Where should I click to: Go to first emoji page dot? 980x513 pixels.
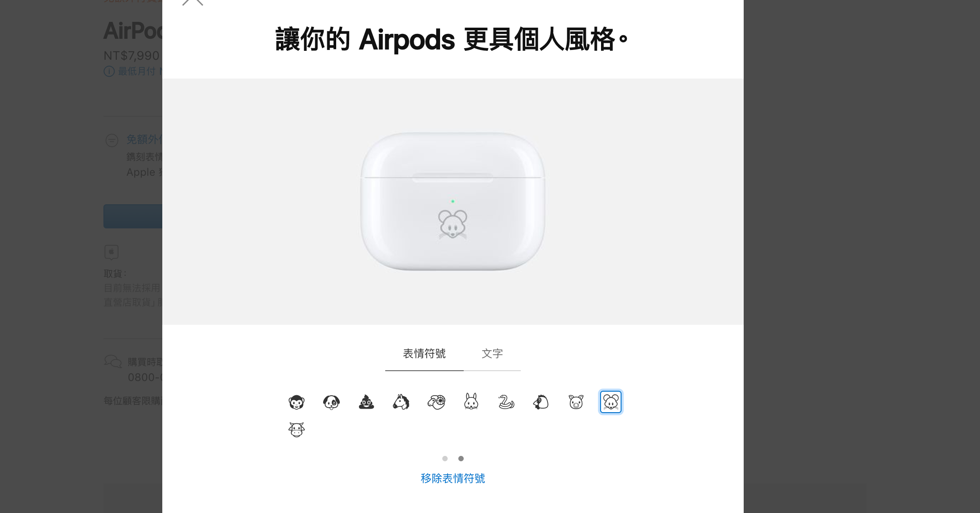coord(445,459)
